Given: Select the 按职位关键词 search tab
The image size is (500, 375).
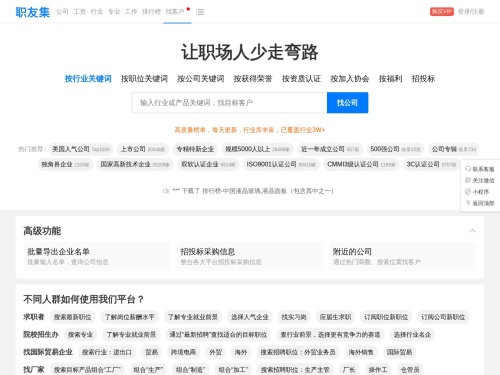Looking at the screenshot, I should click(x=144, y=79).
